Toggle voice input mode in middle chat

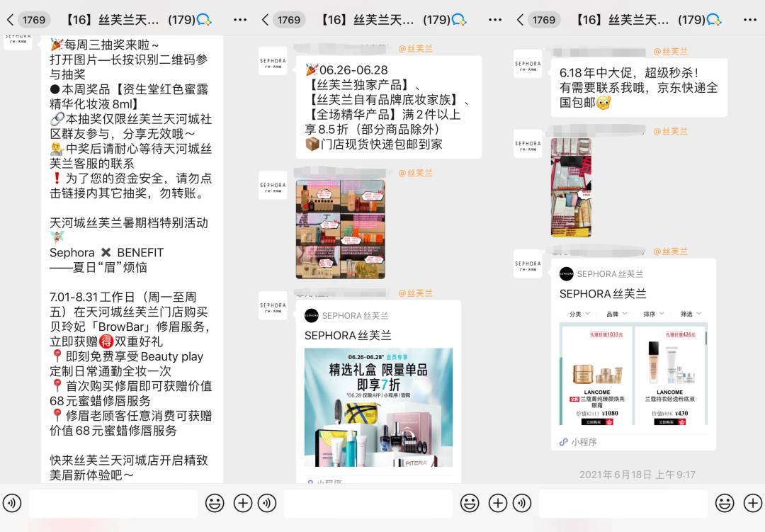(267, 503)
